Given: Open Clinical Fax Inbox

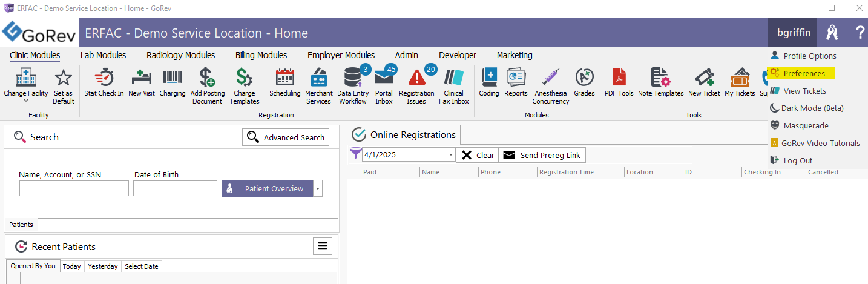Looking at the screenshot, I should tap(454, 86).
